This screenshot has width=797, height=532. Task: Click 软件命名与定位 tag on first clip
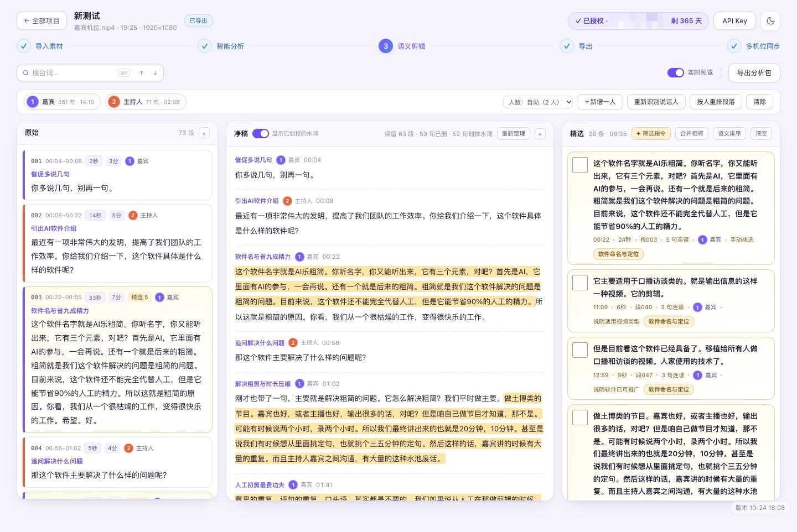click(618, 254)
